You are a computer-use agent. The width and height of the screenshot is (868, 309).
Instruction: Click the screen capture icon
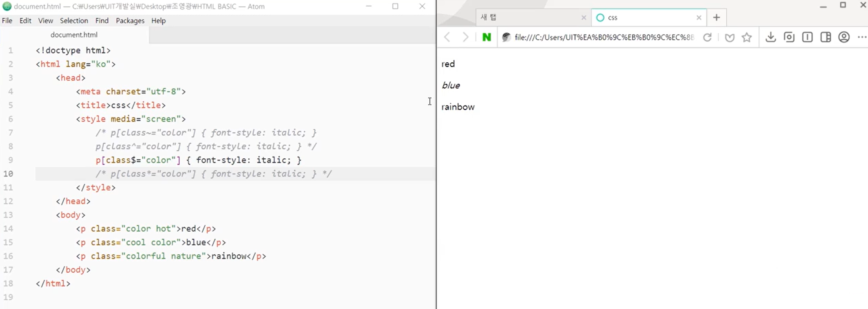pyautogui.click(x=789, y=37)
